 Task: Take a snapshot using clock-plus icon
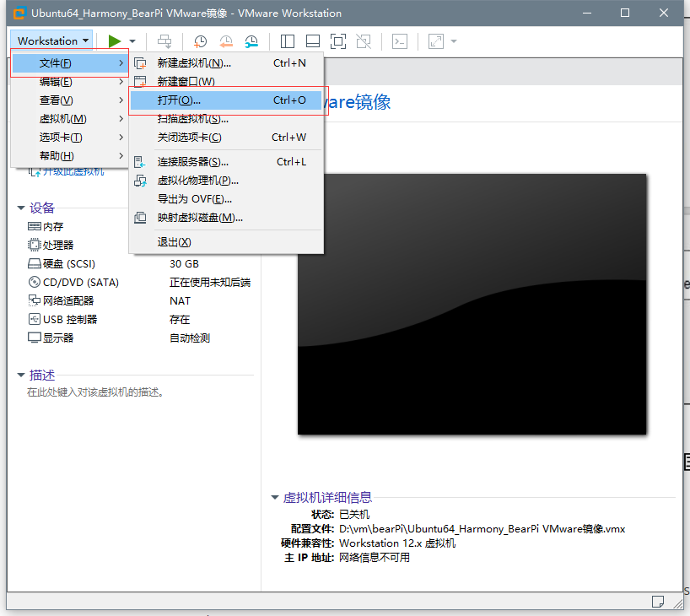(200, 41)
